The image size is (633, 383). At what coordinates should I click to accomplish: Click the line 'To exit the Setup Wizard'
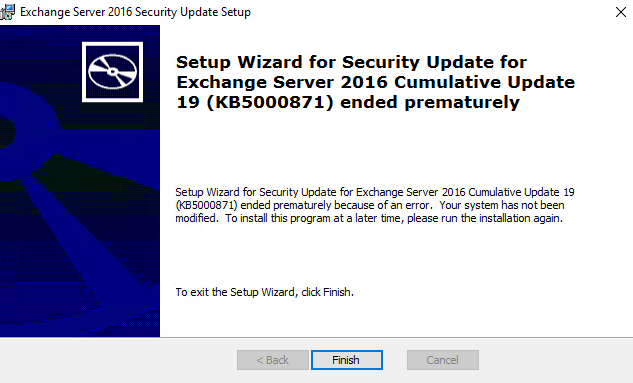coord(264,292)
